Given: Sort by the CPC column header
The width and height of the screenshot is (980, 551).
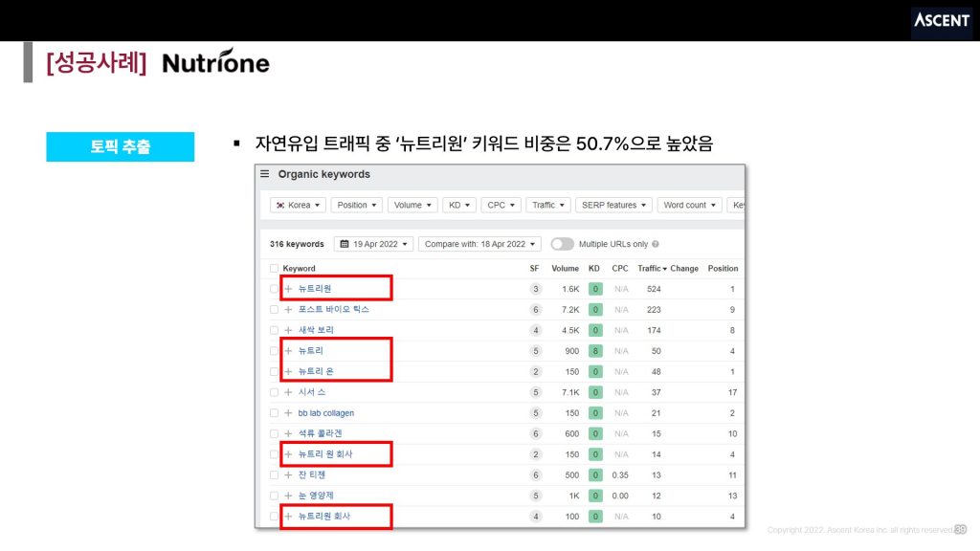Looking at the screenshot, I should point(620,269).
